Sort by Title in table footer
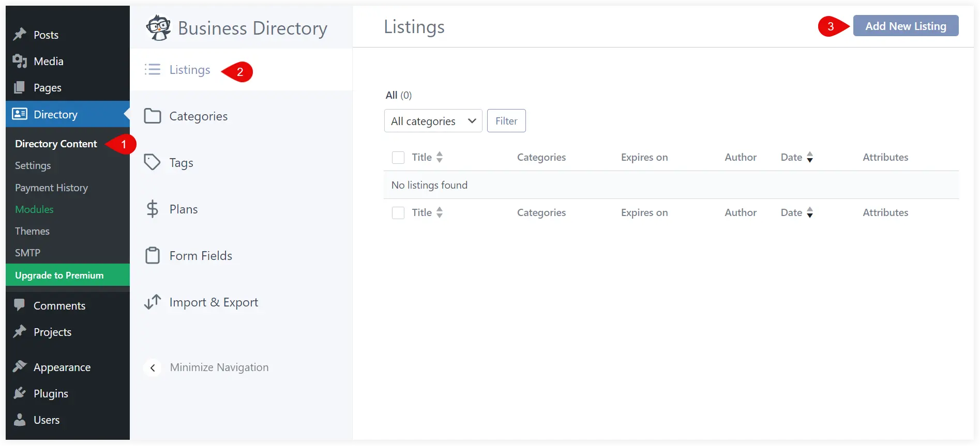The height and width of the screenshot is (446, 980). tap(440, 212)
